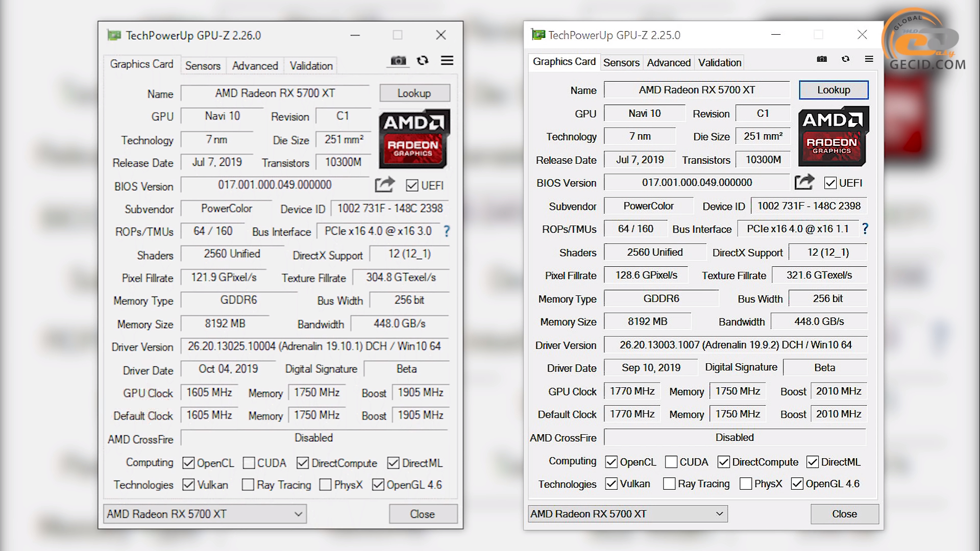The image size is (980, 551).
Task: Switch to Advanced tab in GPU-Z 2.25.0
Action: pos(669,63)
